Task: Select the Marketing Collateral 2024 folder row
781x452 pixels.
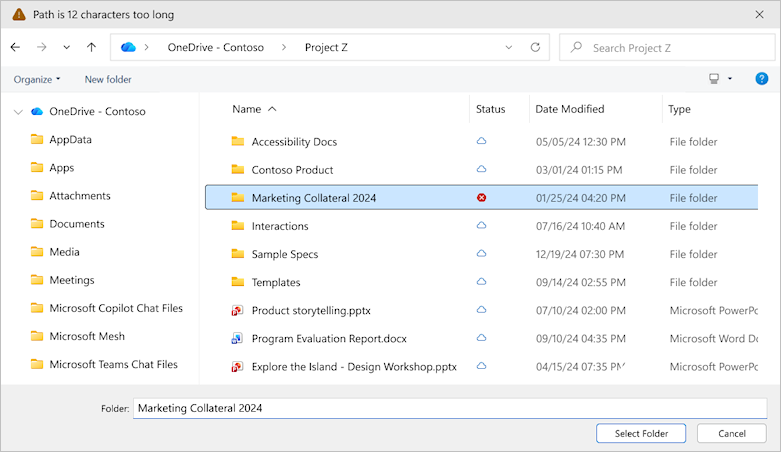Action: (481, 198)
